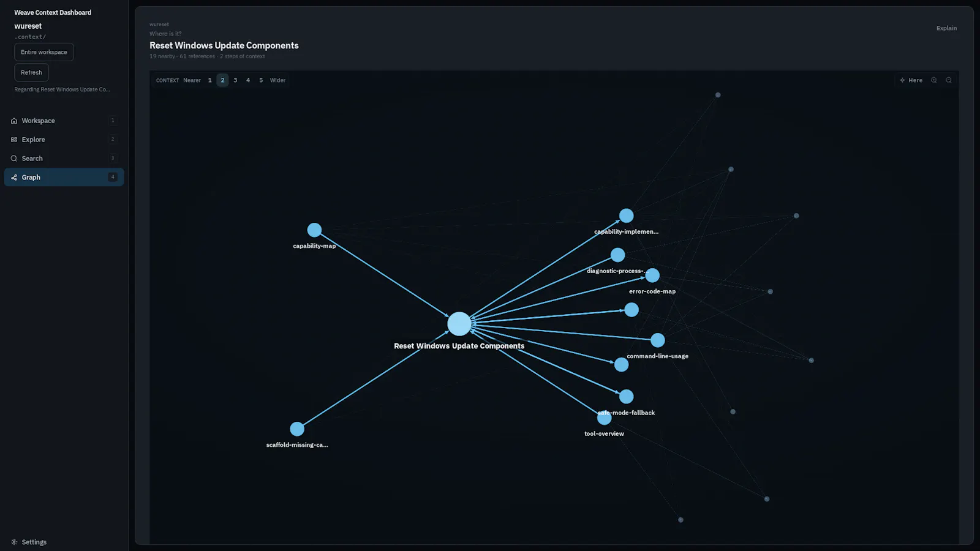Click the Entire workspace button
Image resolution: width=980 pixels, height=551 pixels.
pyautogui.click(x=44, y=52)
